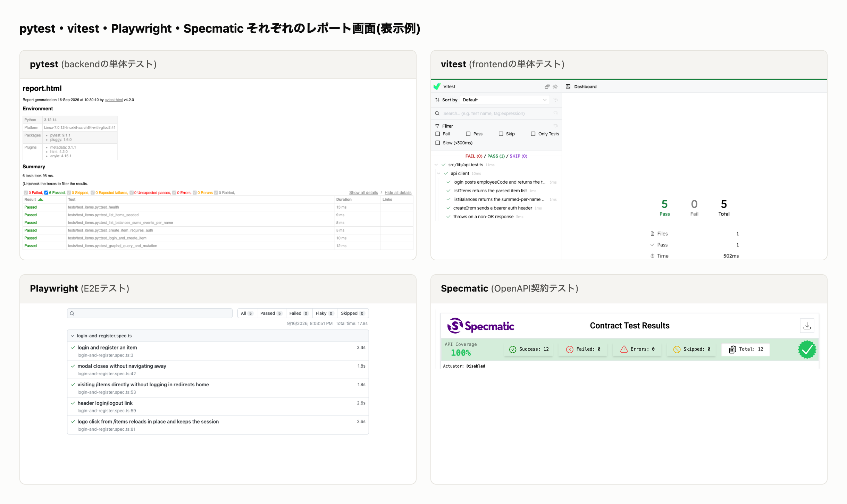Collapse the src/lib/api.test.ts tree node
The width and height of the screenshot is (847, 504).
(x=436, y=165)
